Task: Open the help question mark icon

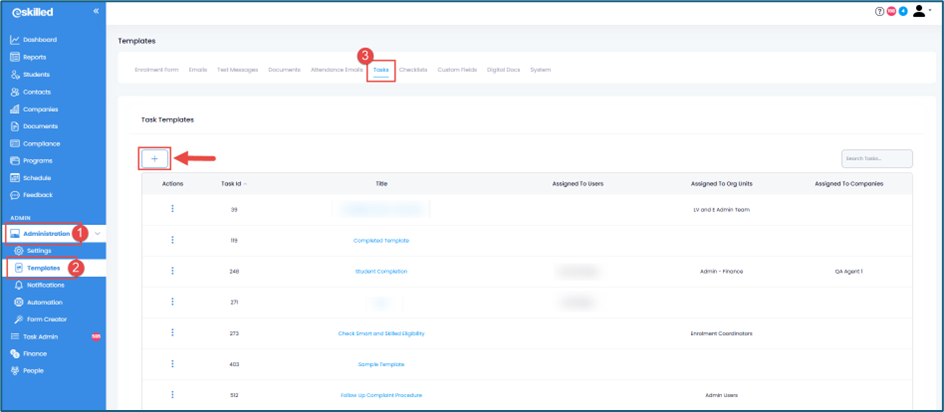Action: click(879, 12)
